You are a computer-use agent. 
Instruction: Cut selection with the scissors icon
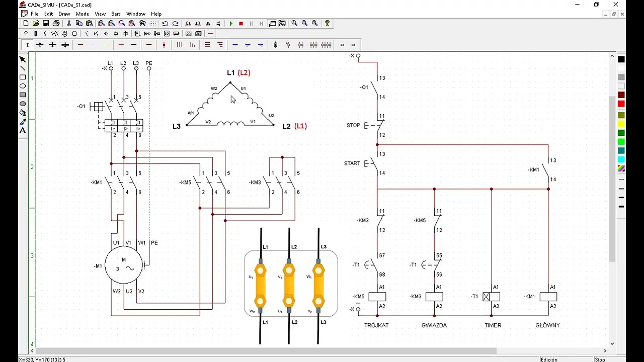tap(69, 24)
